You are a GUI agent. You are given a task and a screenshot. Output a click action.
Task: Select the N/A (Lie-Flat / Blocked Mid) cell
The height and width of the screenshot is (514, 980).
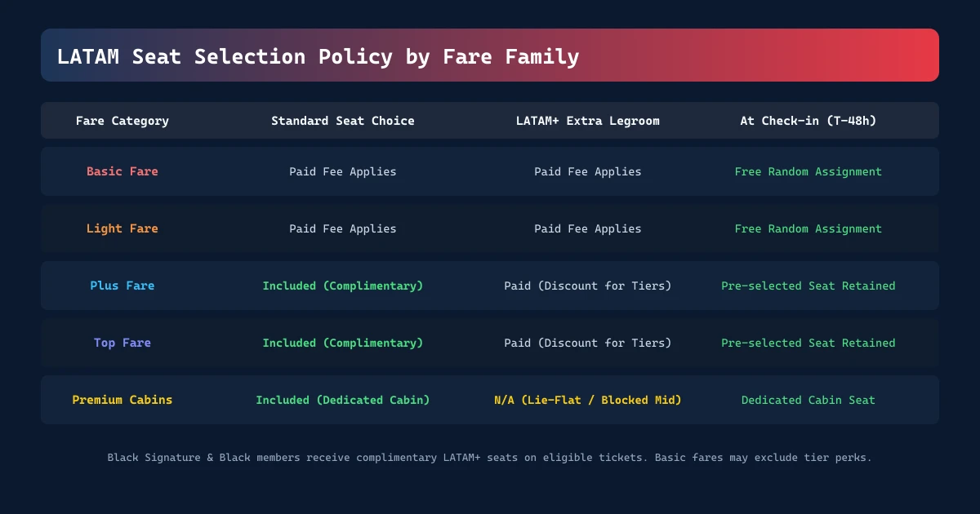tap(588, 400)
